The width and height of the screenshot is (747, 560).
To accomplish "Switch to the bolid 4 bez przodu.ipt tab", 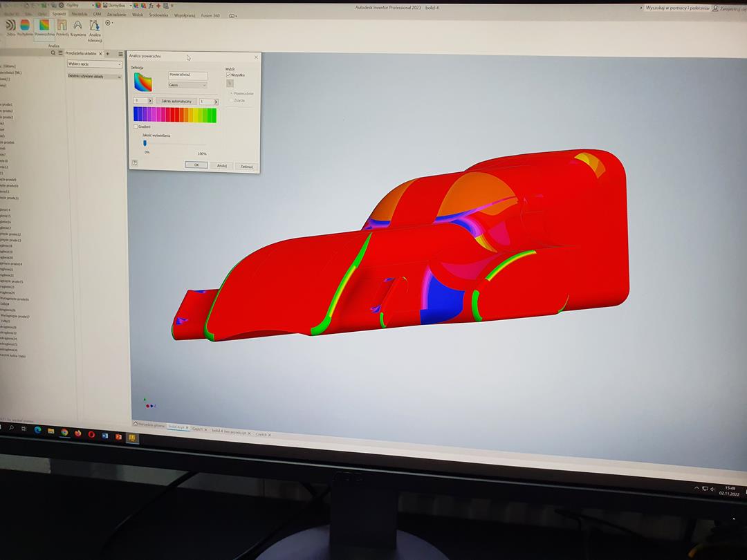I will 230,431.
